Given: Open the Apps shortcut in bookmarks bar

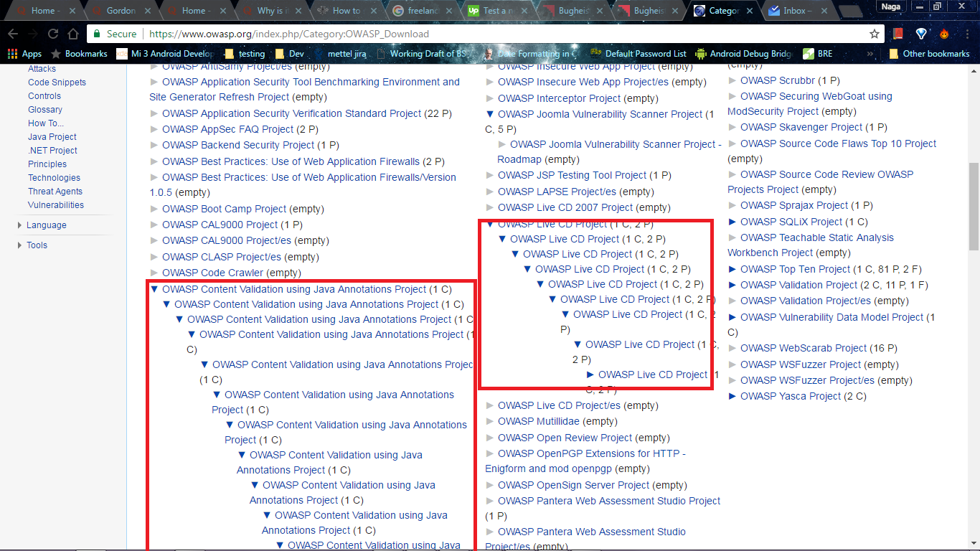Looking at the screenshot, I should pyautogui.click(x=24, y=54).
